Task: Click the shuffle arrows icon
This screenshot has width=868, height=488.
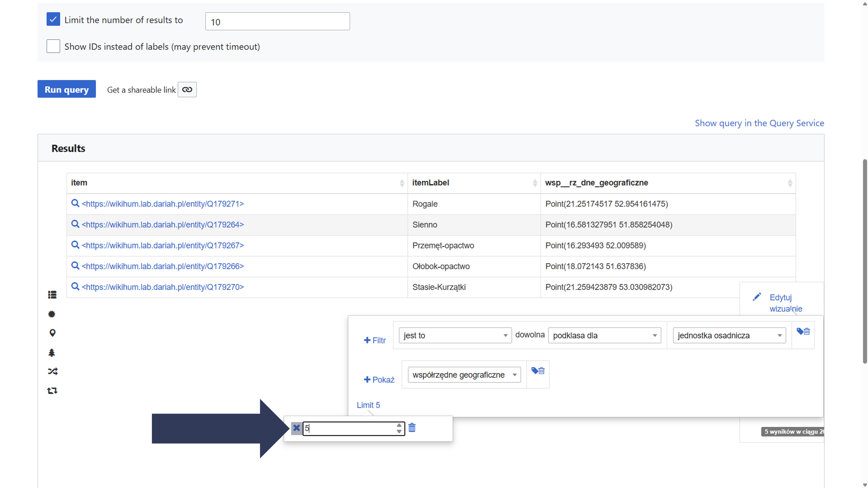Action: click(x=52, y=371)
